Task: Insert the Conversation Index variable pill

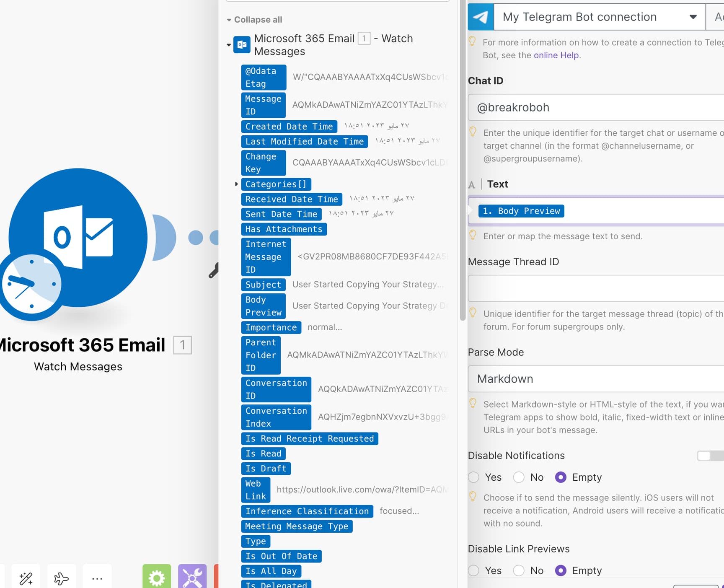Action: coord(276,417)
